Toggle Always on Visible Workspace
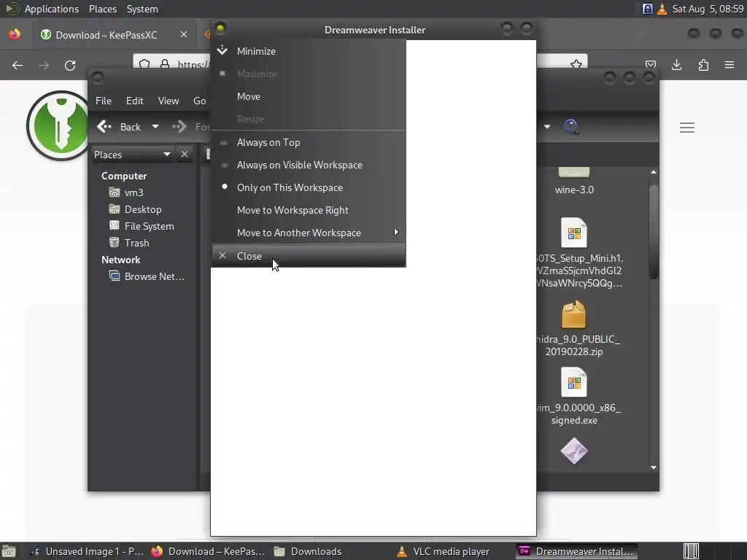Viewport: 747px width, 560px height. click(x=309, y=165)
